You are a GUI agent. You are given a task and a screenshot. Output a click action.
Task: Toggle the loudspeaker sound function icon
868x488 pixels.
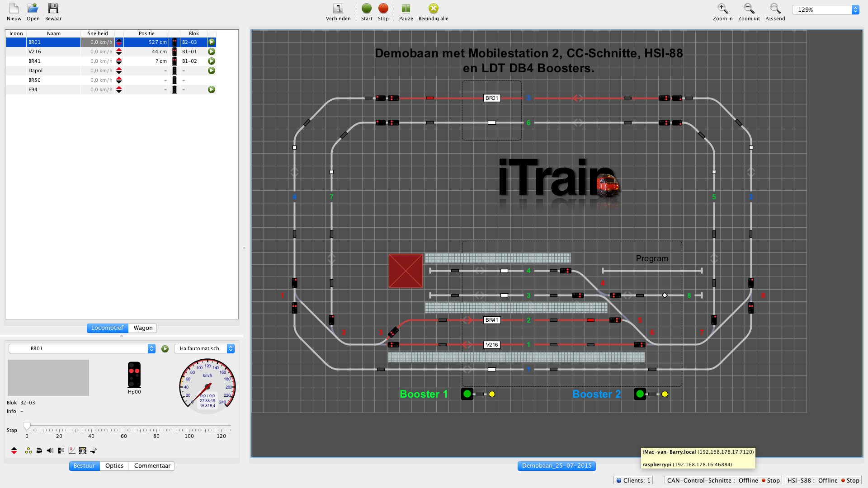(x=50, y=450)
